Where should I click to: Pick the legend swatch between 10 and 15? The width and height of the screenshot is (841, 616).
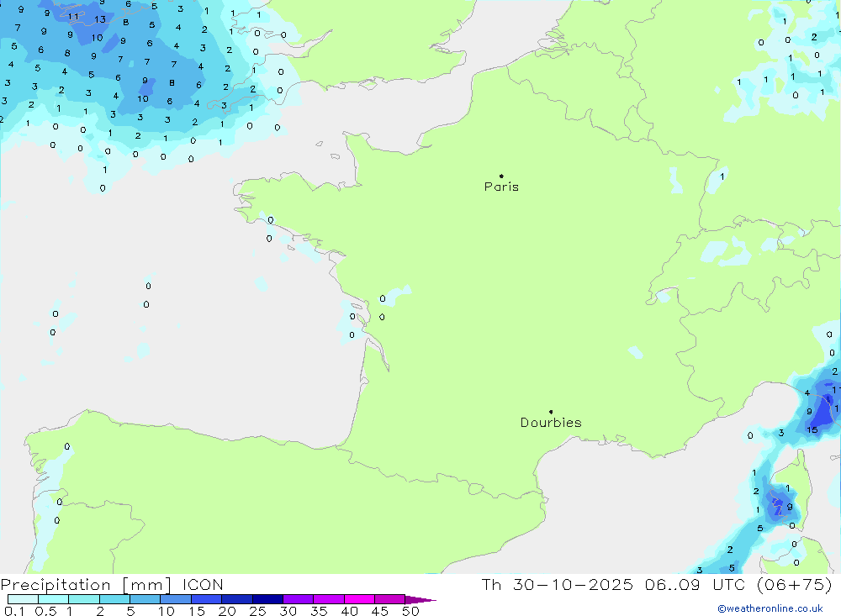pyautogui.click(x=176, y=599)
